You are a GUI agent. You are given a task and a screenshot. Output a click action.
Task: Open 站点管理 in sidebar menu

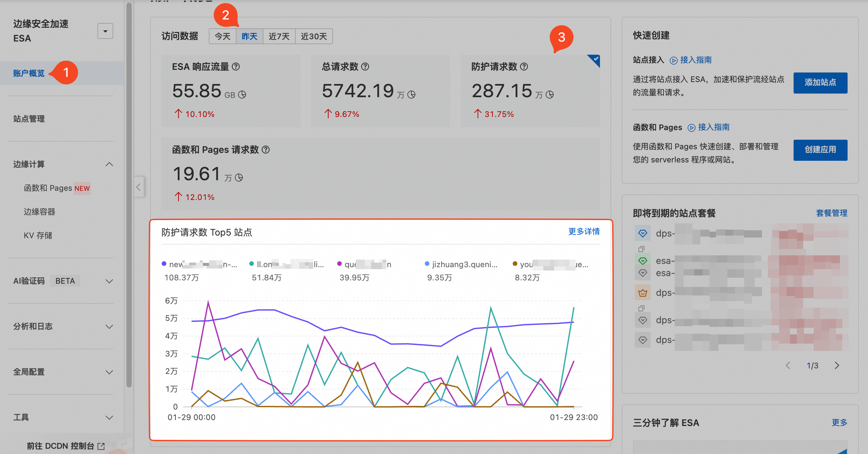tap(29, 119)
